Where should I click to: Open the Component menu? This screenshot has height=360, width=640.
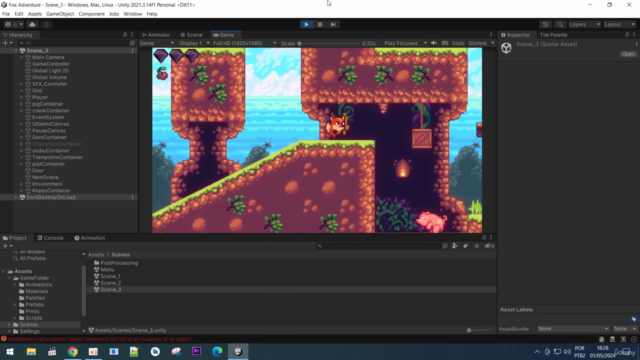[x=91, y=14]
